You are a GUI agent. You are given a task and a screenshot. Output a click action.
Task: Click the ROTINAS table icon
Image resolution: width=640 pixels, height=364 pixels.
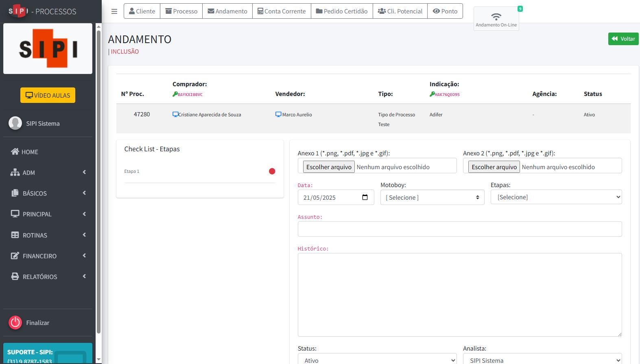pyautogui.click(x=15, y=235)
